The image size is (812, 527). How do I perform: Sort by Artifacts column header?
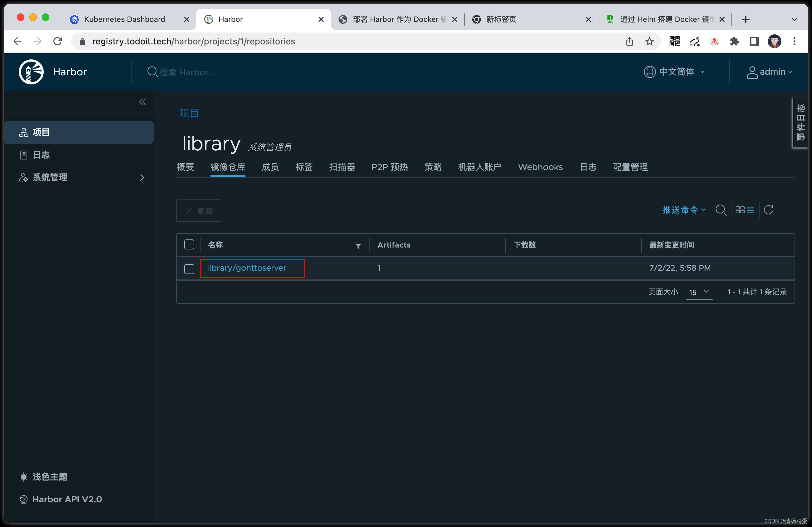tap(394, 245)
